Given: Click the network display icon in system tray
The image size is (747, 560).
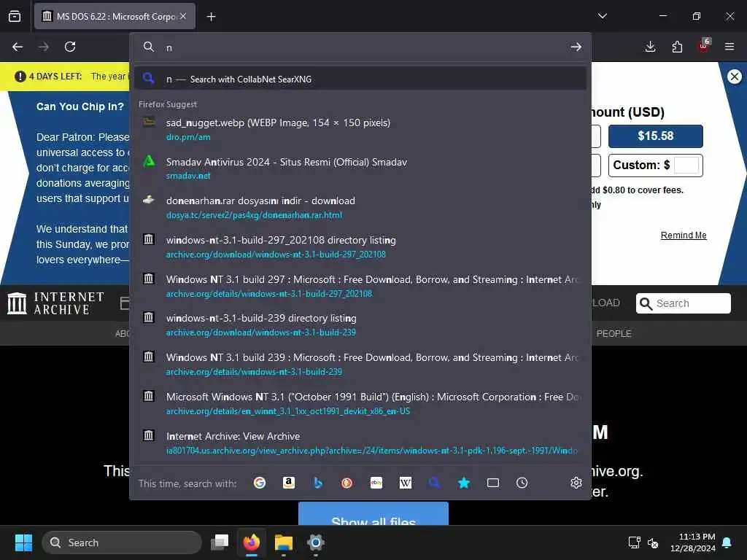Looking at the screenshot, I should pos(634,542).
